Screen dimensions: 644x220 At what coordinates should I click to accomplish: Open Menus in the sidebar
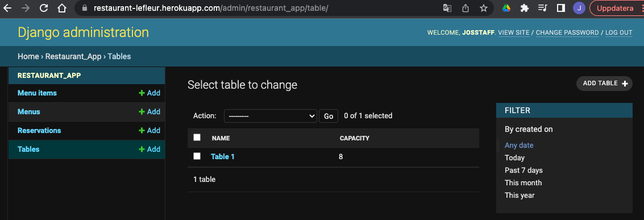(29, 111)
